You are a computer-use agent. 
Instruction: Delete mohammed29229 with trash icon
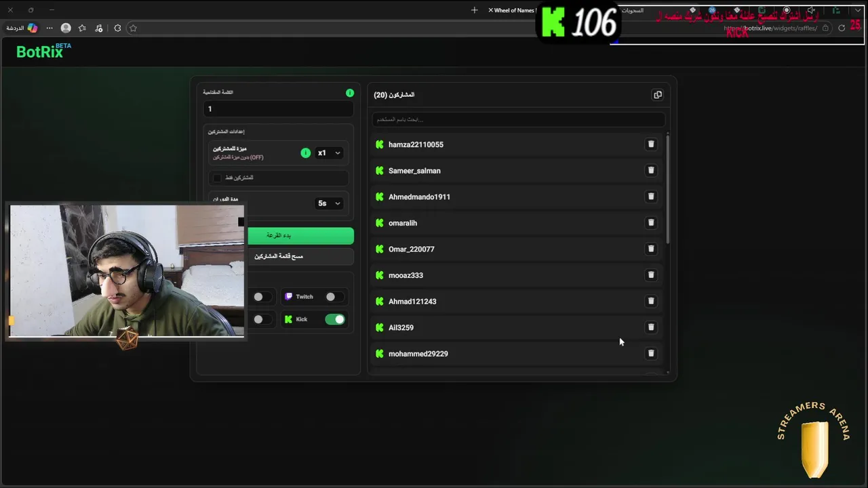651,353
